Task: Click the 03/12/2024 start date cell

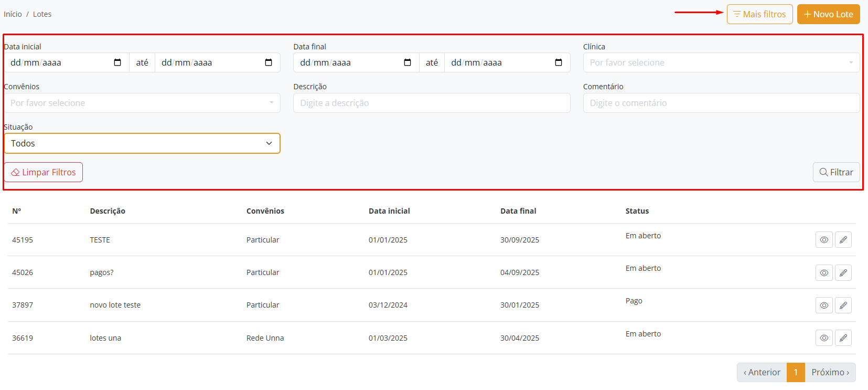Action: pos(388,305)
